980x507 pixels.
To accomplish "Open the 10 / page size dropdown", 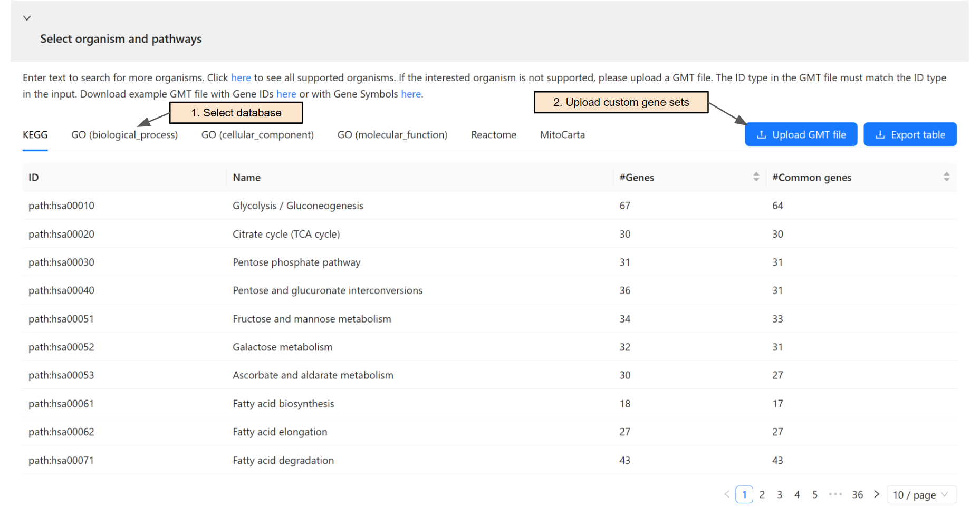I will tap(921, 494).
